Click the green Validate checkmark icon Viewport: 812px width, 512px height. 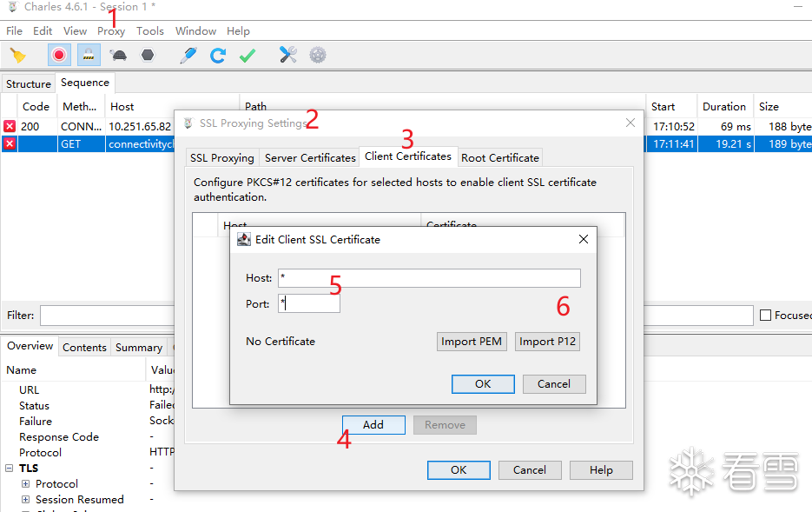click(248, 55)
